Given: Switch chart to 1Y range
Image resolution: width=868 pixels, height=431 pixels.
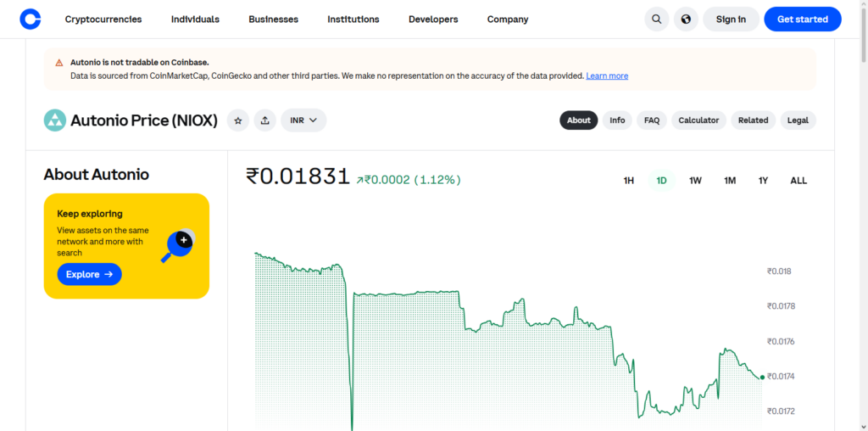Looking at the screenshot, I should [x=764, y=181].
